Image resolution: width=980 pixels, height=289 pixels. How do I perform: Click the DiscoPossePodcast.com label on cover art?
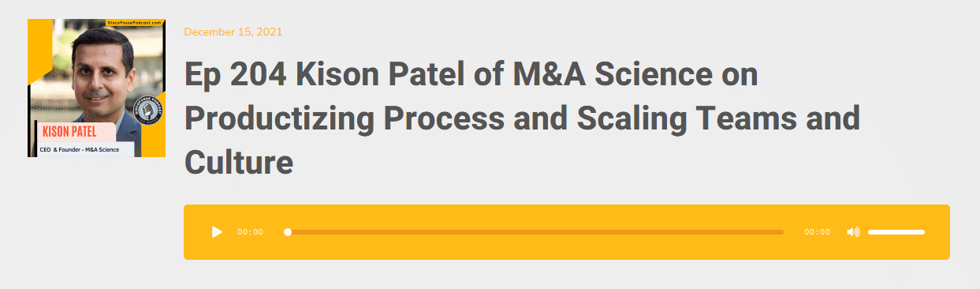pyautogui.click(x=133, y=24)
